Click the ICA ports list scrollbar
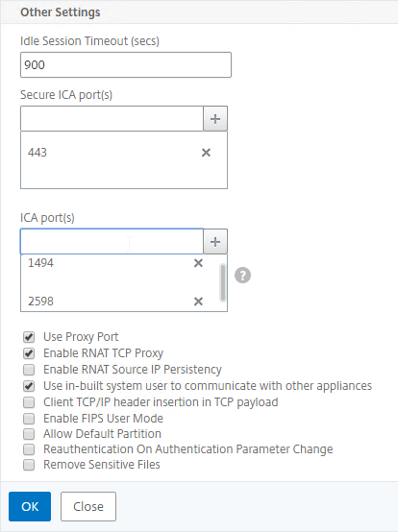 coord(223,282)
